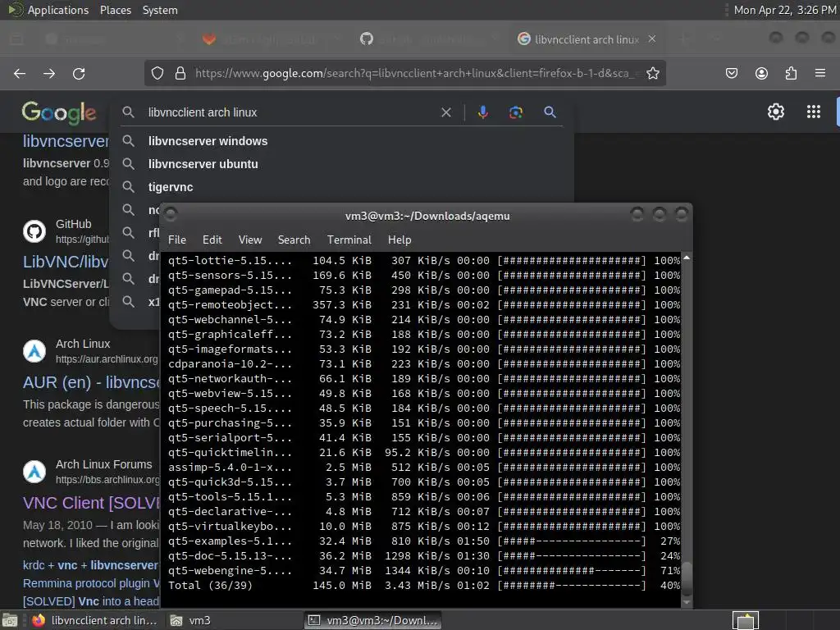The width and height of the screenshot is (840, 630).
Task: Focus the Google search text field
Action: 290,112
